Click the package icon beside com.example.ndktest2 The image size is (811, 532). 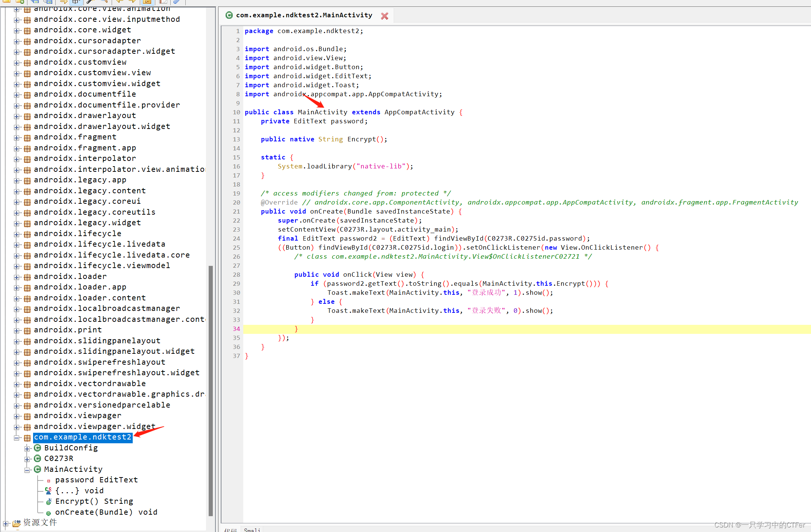coord(27,438)
